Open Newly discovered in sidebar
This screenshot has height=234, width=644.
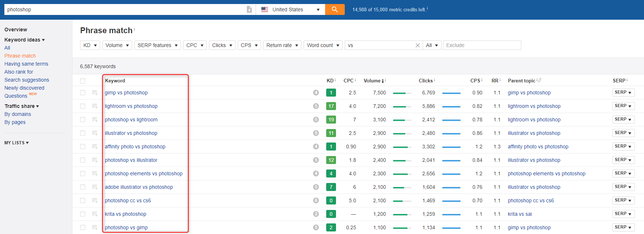tap(24, 88)
